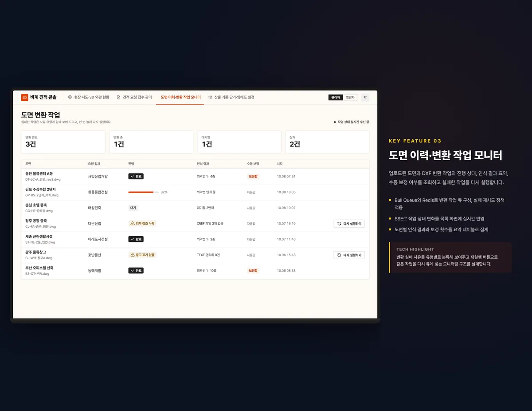The height and width of the screenshot is (411, 532).
Task: Switch role to 관리자
Action: (336, 97)
